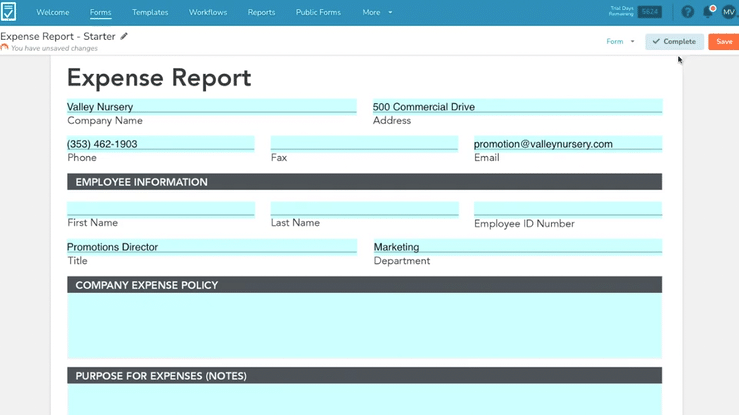Open the Reports tab

[x=262, y=12]
